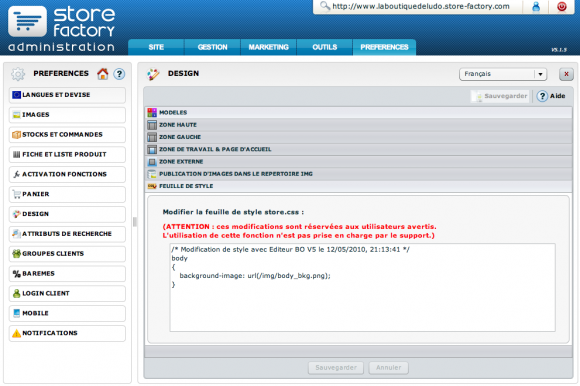Expand Publication d'images dans le repertoire IMG

[x=358, y=174]
